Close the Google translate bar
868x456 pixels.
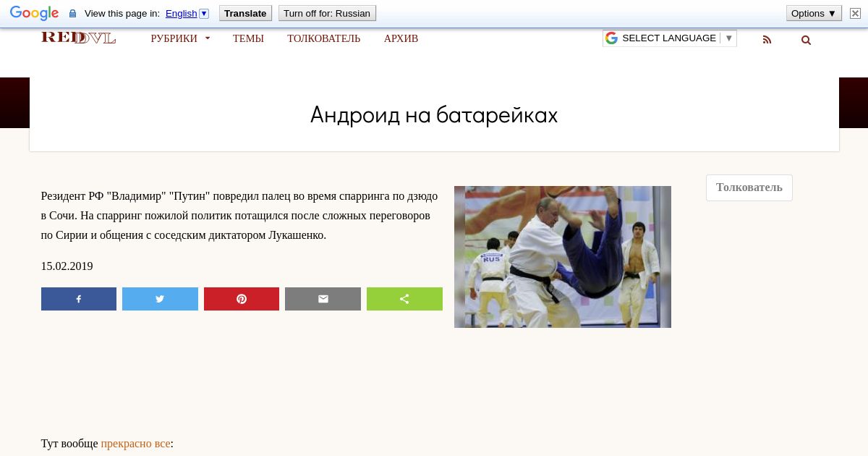coord(855,13)
